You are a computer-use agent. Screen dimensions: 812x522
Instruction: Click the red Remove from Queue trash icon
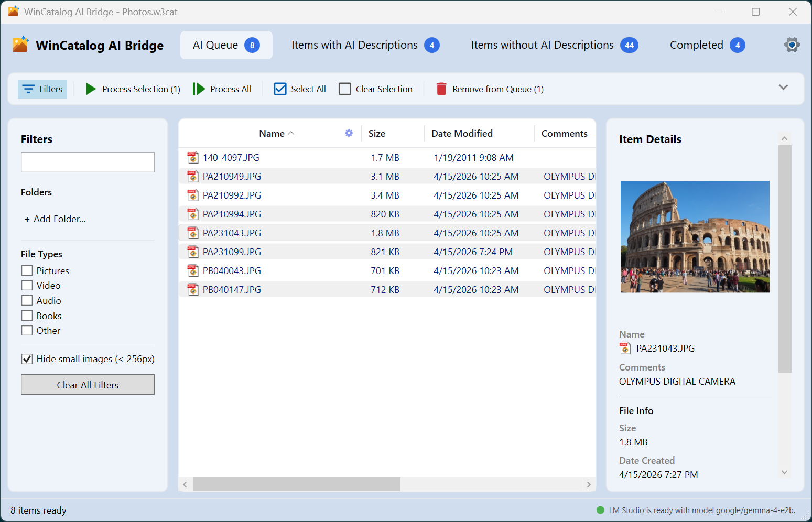[x=441, y=89]
